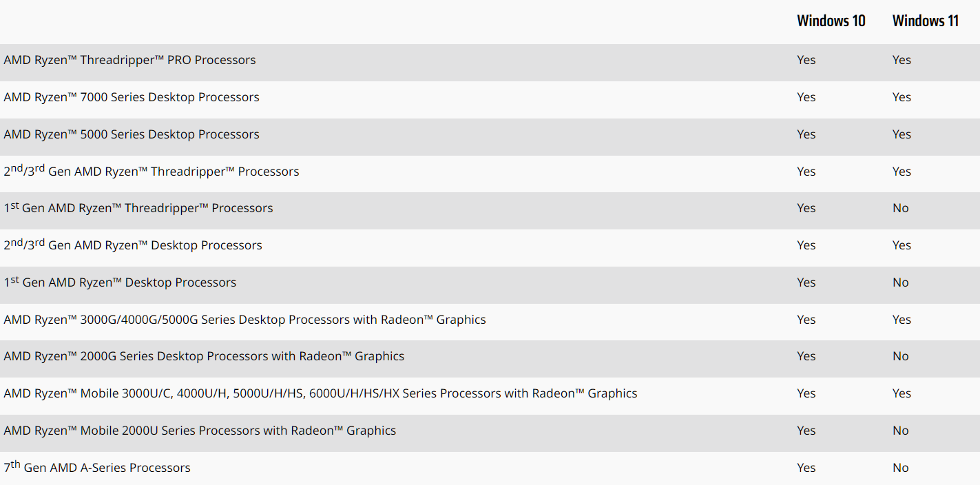The width and height of the screenshot is (980, 485).
Task: Click Ryzen Mobile 3000U/C, 4000U/H series label
Action: (320, 393)
